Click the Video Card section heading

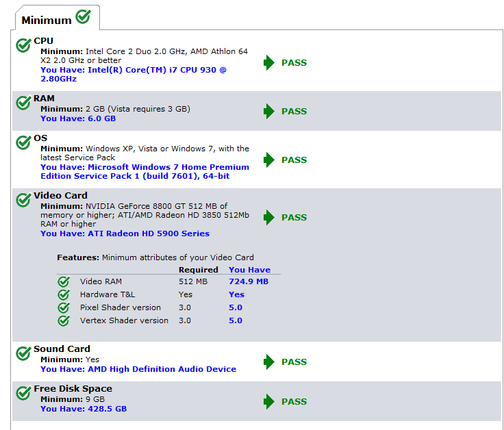coord(60,195)
